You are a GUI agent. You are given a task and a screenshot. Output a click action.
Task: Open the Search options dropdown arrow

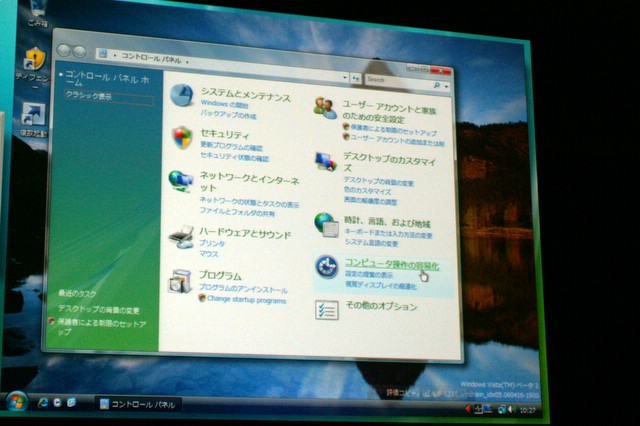(x=446, y=87)
